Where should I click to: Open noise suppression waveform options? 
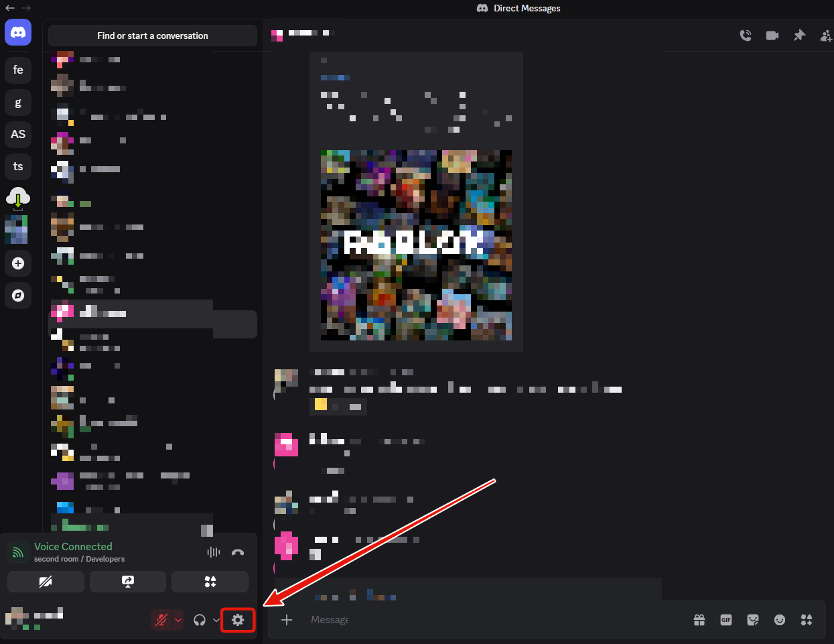click(214, 552)
